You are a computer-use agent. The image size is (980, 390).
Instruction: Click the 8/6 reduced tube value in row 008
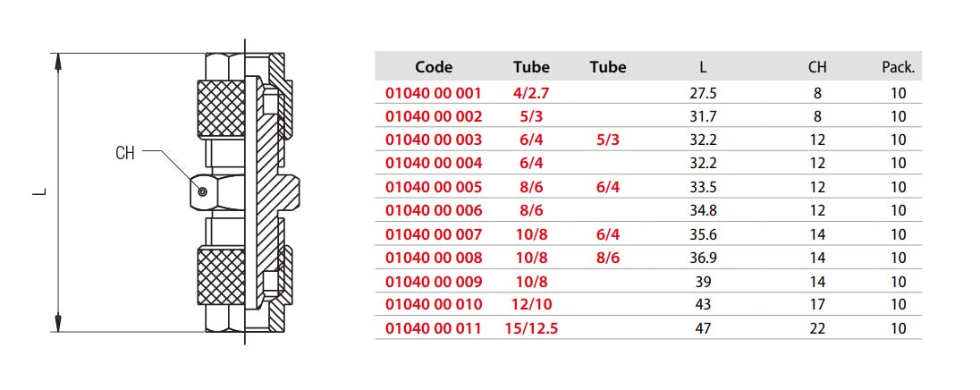click(x=607, y=258)
